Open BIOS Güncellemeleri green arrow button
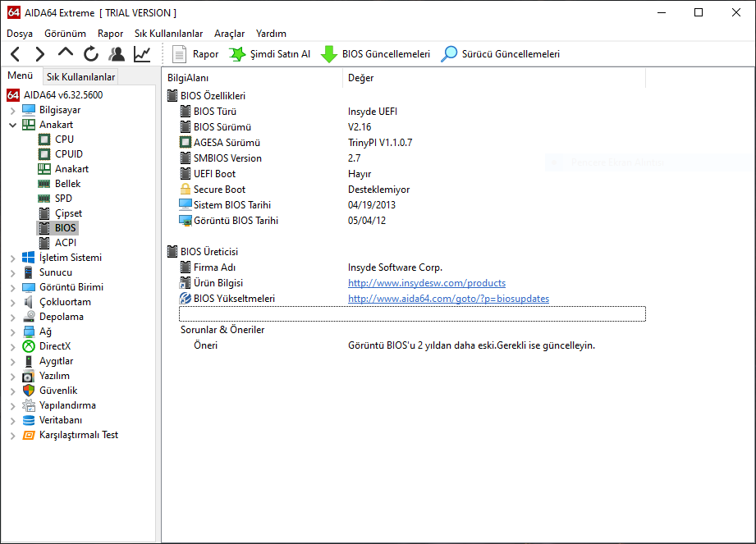The width and height of the screenshot is (756, 544). (x=375, y=54)
